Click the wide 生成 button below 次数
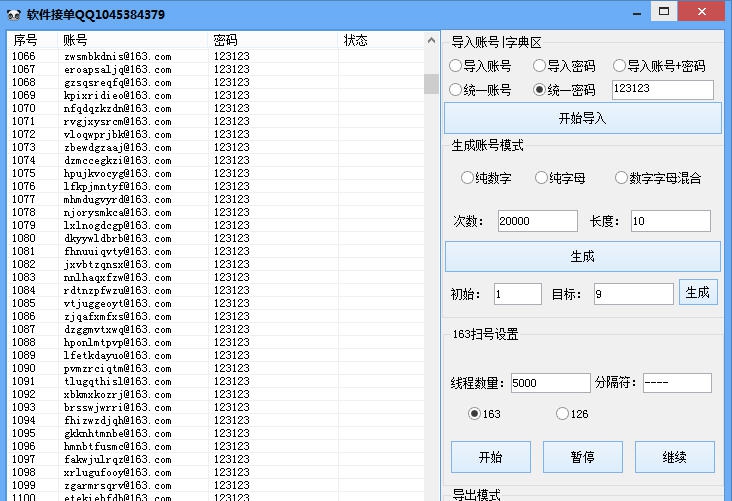This screenshot has height=501, width=732. point(583,256)
